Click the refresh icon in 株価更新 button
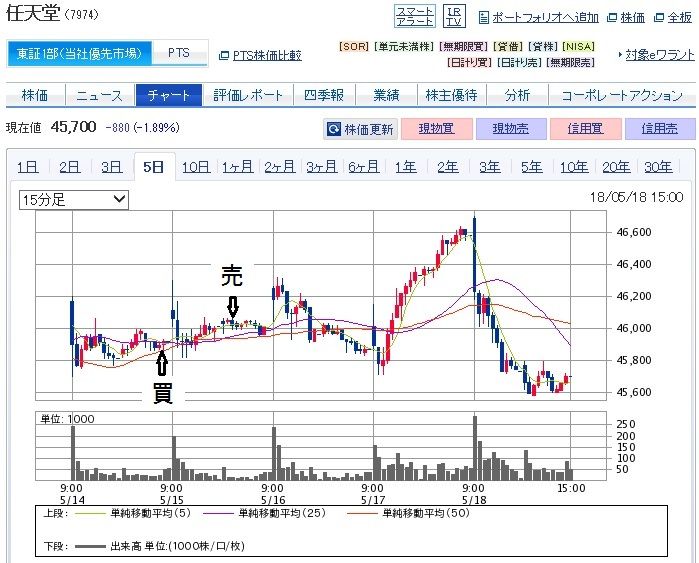Image resolution: width=699 pixels, height=563 pixels. (x=333, y=129)
